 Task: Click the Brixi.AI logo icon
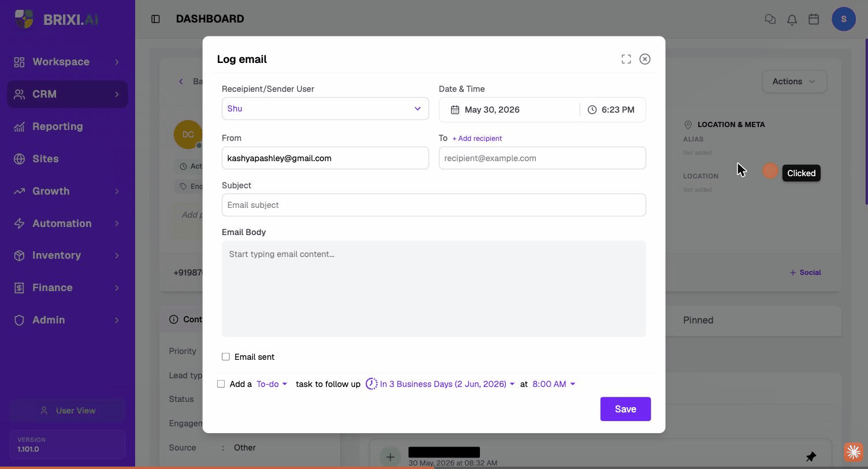(x=24, y=19)
